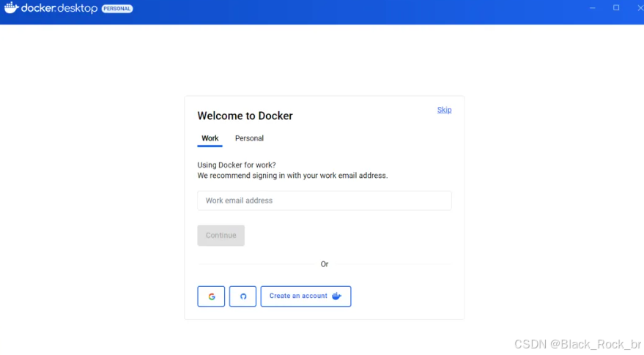Click 'Using Docker for work?' text
Viewport: 644px width, 355px height.
coord(237,165)
